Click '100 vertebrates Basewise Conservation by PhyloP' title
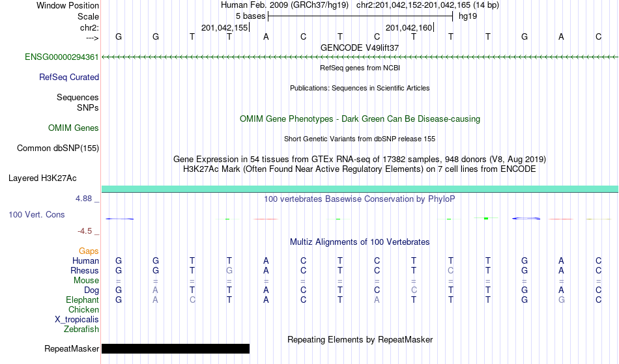619x364 pixels. [360, 199]
